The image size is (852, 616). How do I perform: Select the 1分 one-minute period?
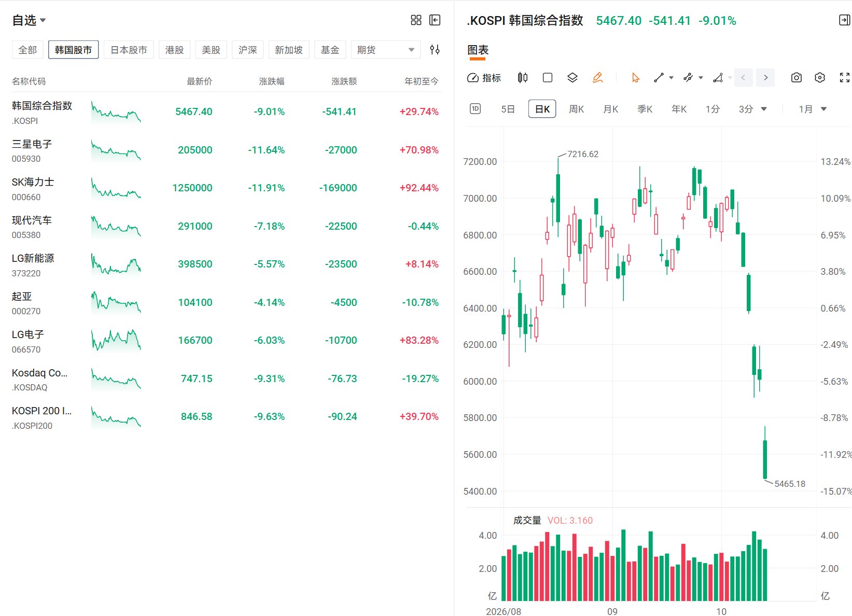coord(713,109)
